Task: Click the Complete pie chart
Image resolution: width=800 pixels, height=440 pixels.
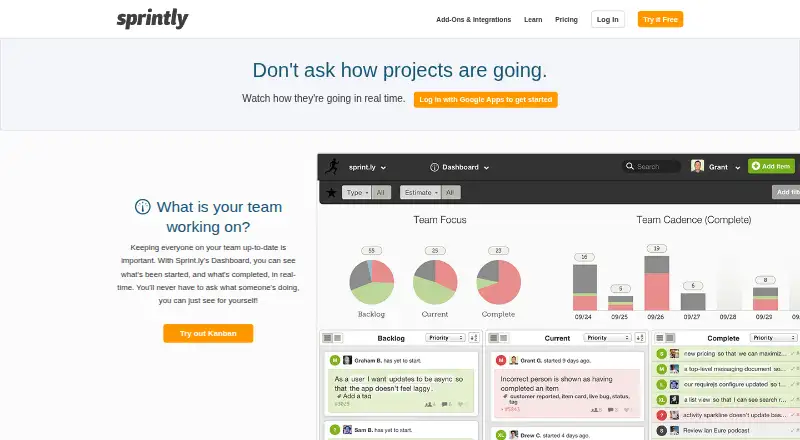Action: click(498, 282)
